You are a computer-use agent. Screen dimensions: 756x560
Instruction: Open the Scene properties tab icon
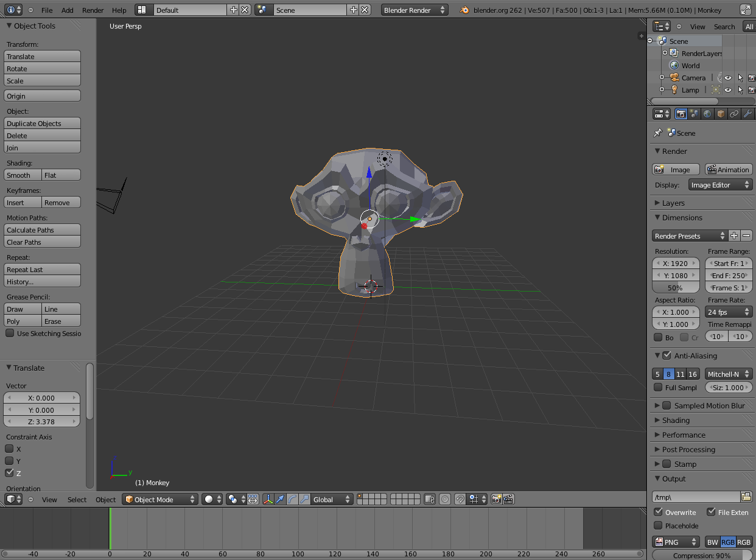click(x=695, y=114)
